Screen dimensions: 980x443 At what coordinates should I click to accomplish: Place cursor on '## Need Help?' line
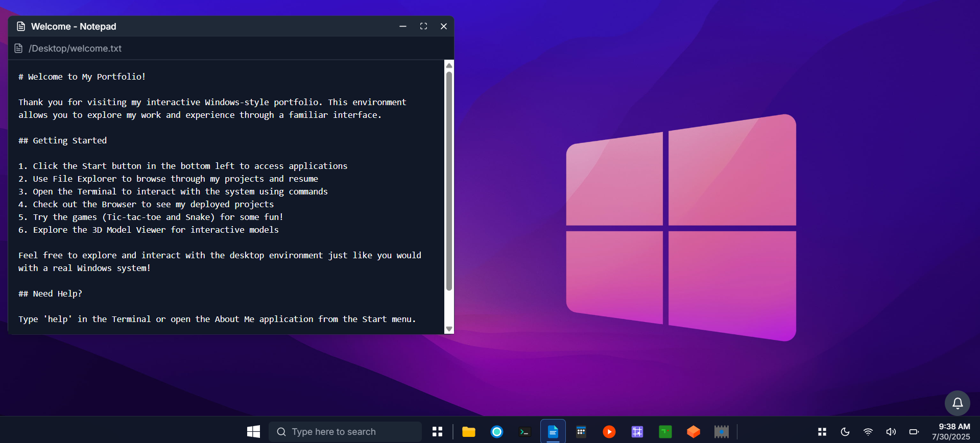click(x=51, y=293)
